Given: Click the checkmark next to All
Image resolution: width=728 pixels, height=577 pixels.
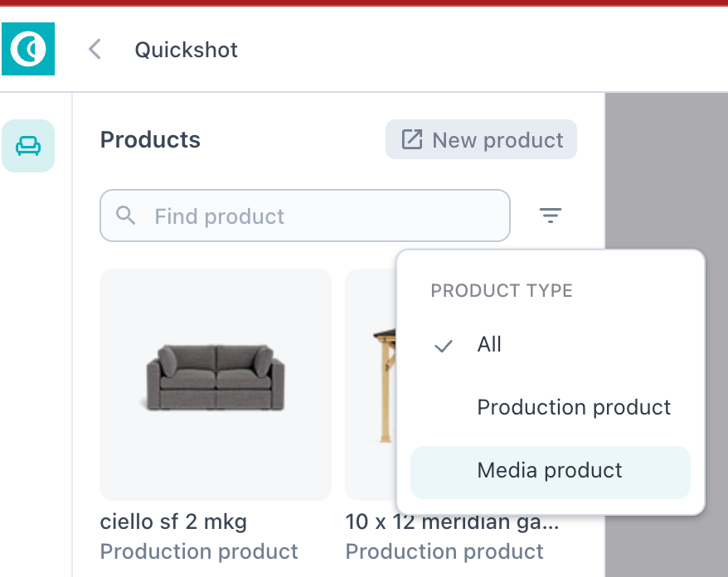Looking at the screenshot, I should [443, 346].
